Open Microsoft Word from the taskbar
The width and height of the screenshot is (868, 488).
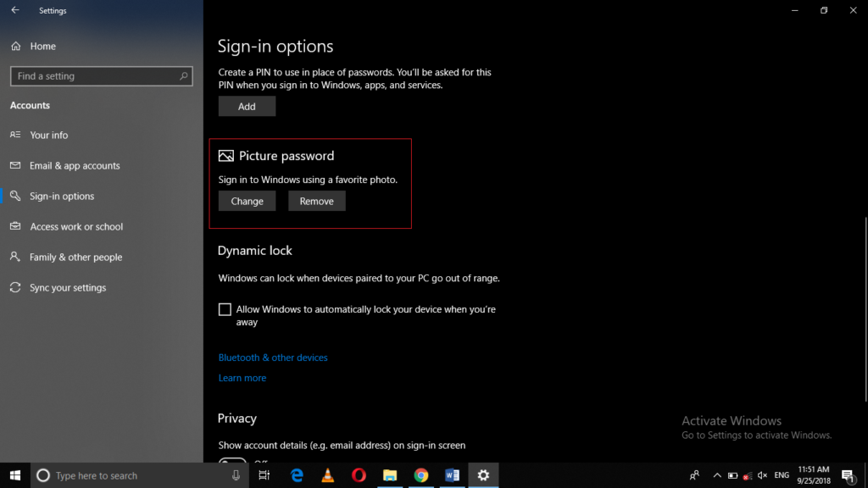tap(452, 475)
